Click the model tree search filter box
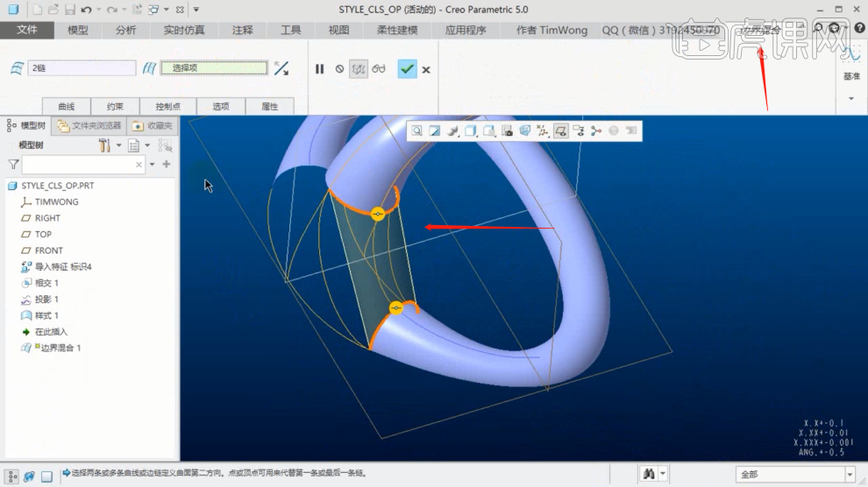 pyautogui.click(x=78, y=164)
